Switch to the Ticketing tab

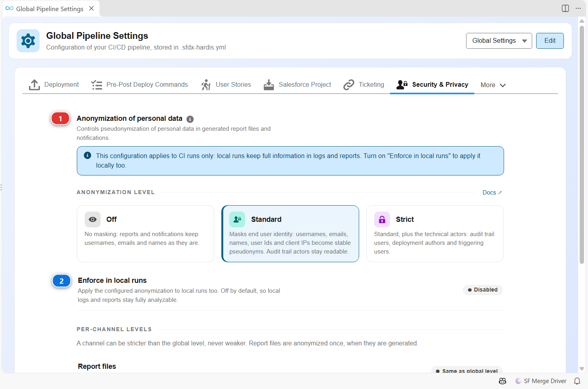pos(364,85)
